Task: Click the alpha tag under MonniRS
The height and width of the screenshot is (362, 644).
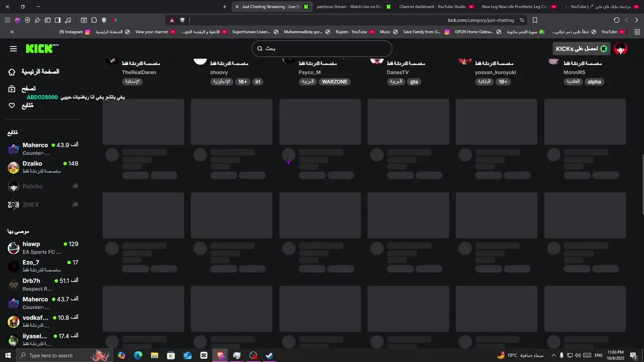Action: click(x=594, y=81)
